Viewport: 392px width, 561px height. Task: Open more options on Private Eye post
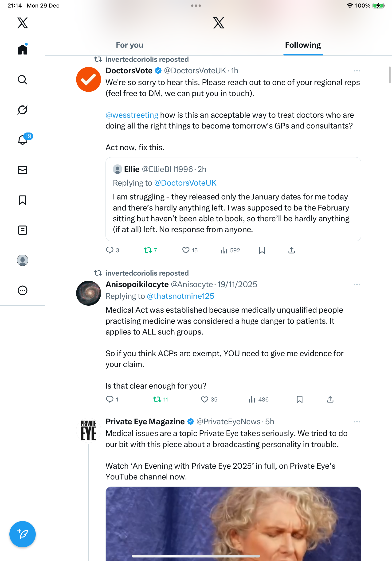[x=357, y=422]
